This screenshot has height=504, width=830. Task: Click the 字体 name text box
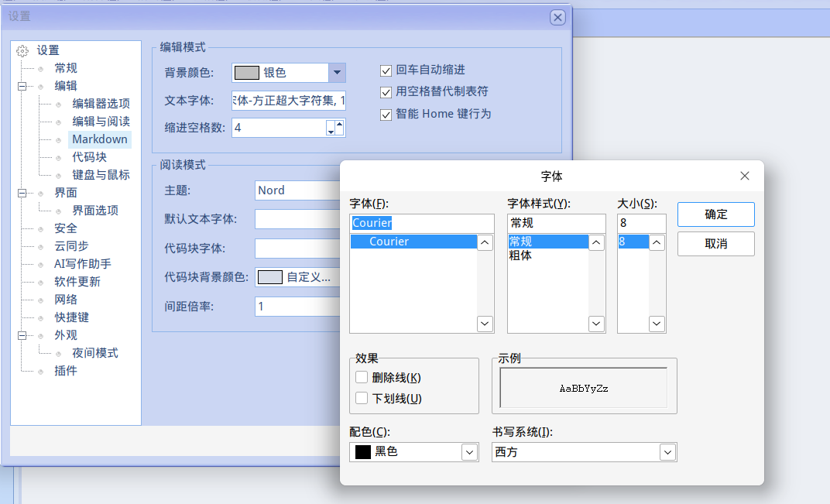tap(422, 223)
